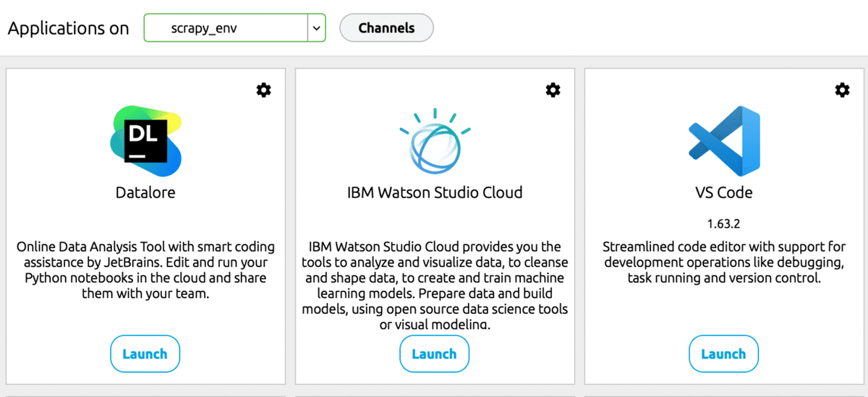Image resolution: width=868 pixels, height=397 pixels.
Task: Launch the Datalore application
Action: tap(145, 354)
